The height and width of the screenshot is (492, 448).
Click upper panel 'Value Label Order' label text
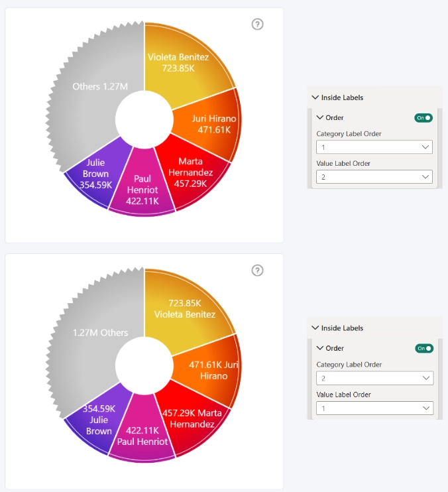click(x=343, y=164)
